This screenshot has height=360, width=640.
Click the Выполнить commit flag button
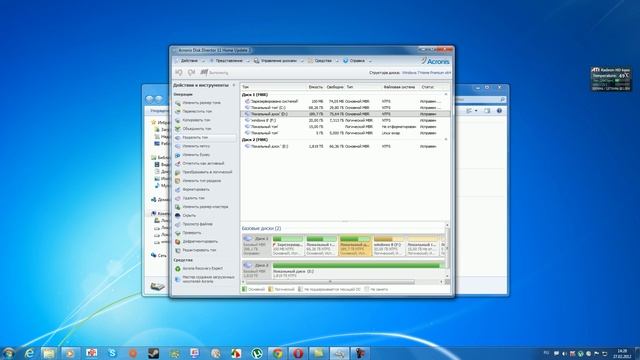(x=214, y=73)
